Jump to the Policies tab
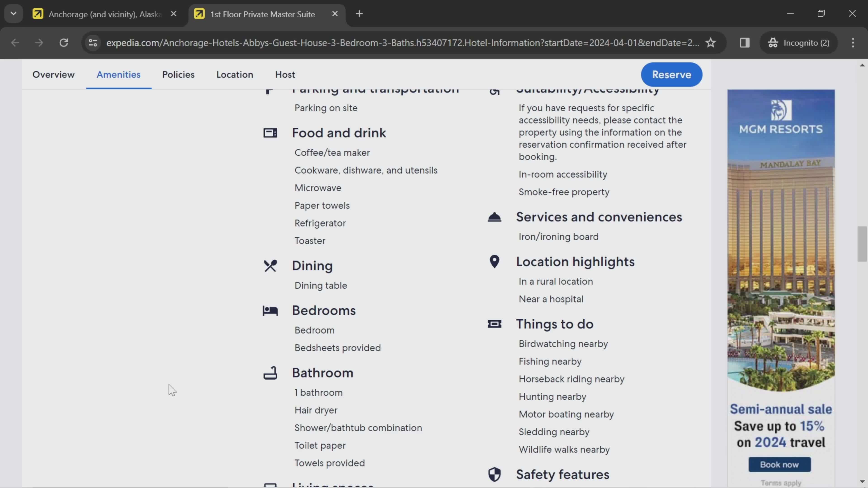This screenshot has height=488, width=868. pyautogui.click(x=178, y=74)
